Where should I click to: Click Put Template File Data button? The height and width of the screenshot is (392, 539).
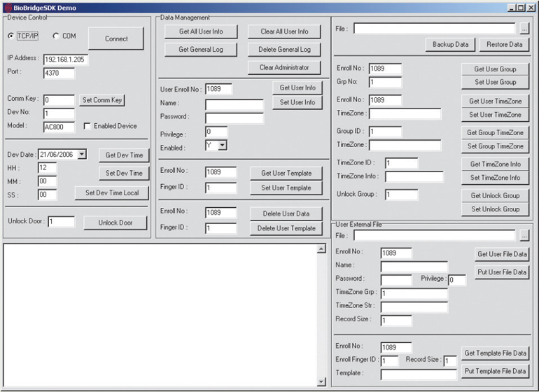[496, 371]
